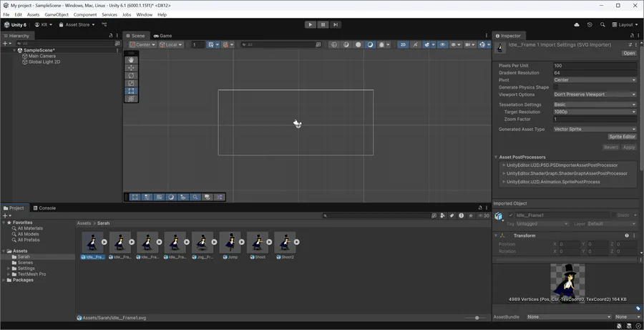Open the Local rotation dropdown
Viewport: 644px width, 330px height.
click(x=171, y=45)
